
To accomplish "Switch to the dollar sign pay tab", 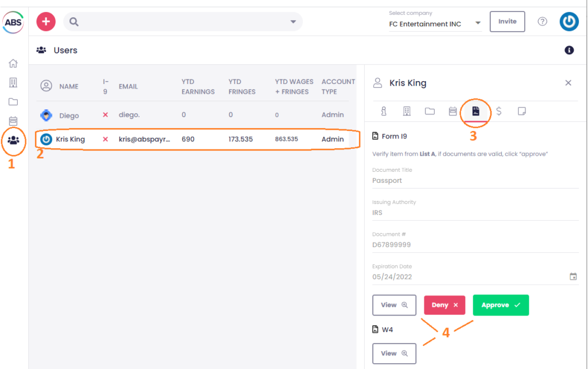I will click(498, 112).
